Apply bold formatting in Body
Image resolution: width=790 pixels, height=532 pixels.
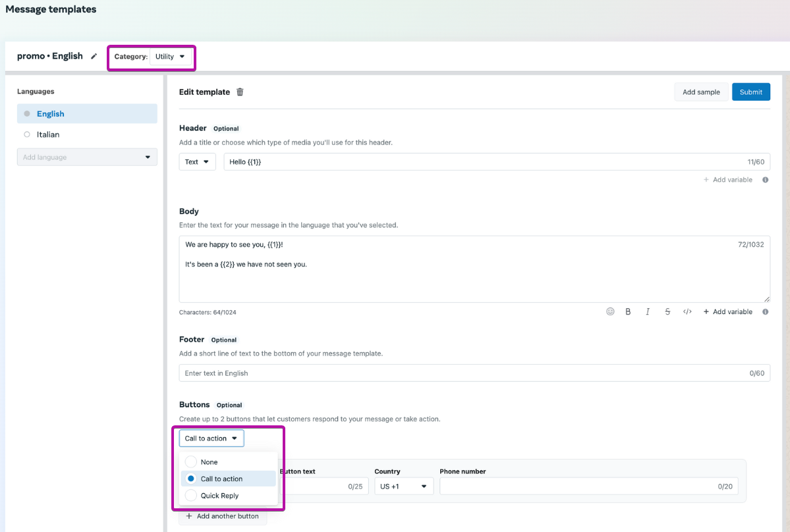(628, 311)
